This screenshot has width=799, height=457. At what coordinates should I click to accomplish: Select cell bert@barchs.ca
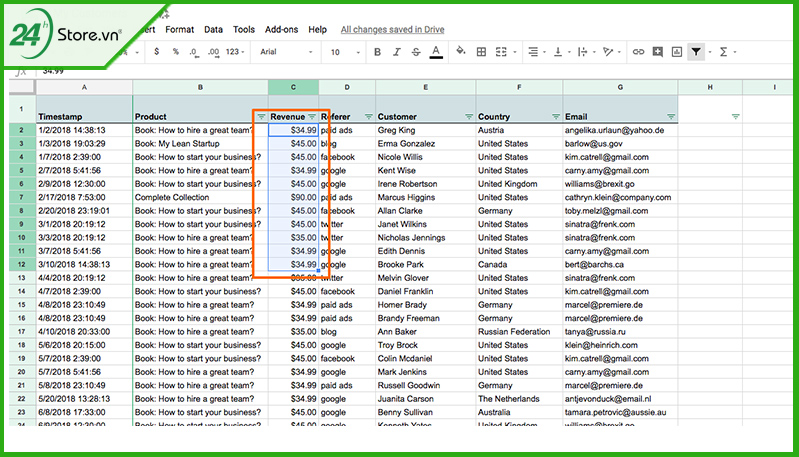[x=620, y=264]
